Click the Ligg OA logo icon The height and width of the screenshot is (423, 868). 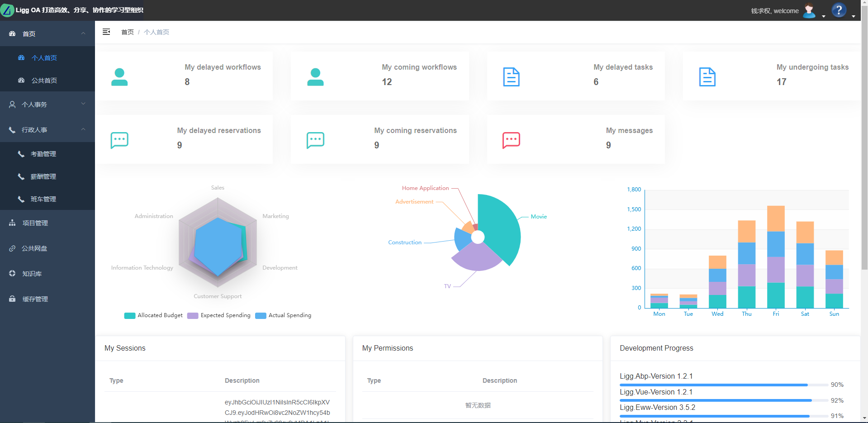click(x=7, y=10)
